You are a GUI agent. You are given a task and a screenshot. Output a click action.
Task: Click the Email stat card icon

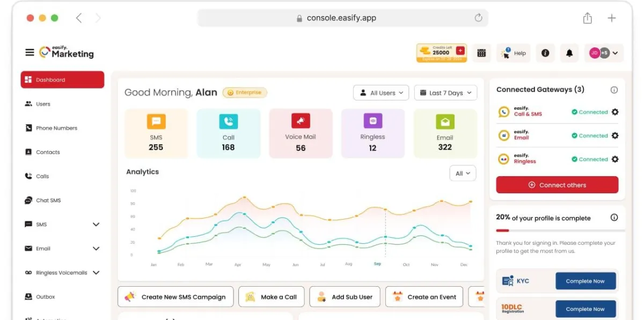445,121
